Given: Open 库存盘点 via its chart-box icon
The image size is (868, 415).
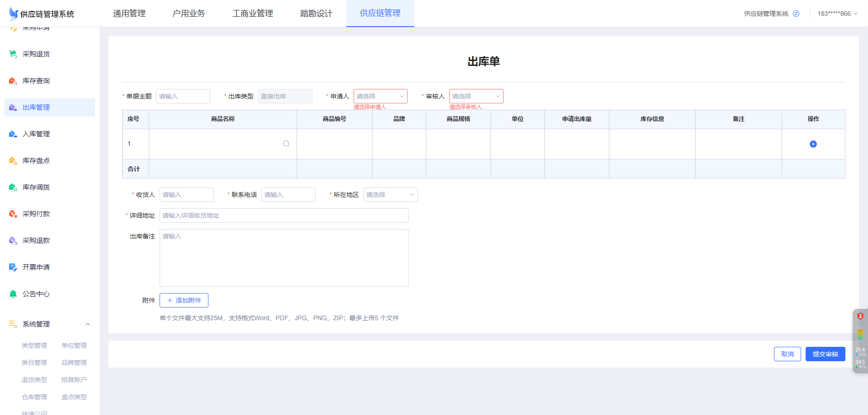Looking at the screenshot, I should click(12, 160).
